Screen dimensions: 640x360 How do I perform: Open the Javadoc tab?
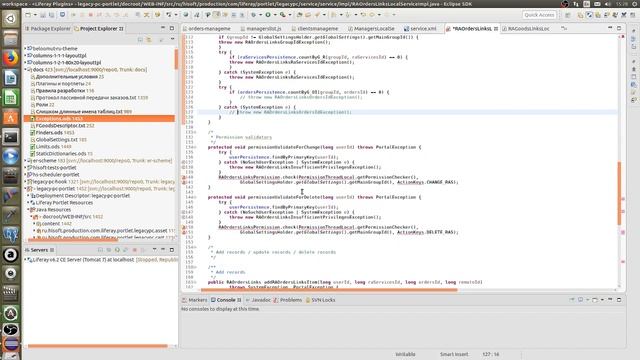pyautogui.click(x=258, y=300)
